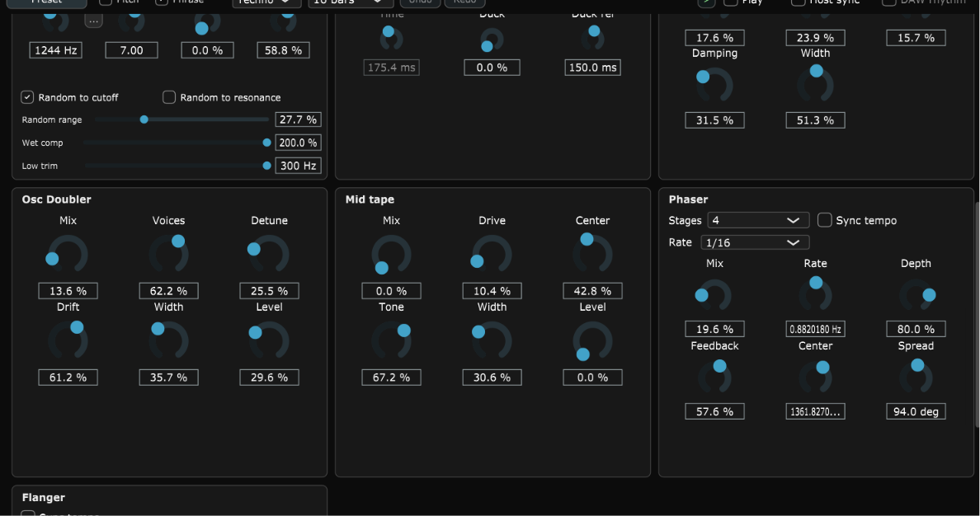The height and width of the screenshot is (516, 980).
Task: Click the Random range 27.7 % field
Action: pos(298,120)
